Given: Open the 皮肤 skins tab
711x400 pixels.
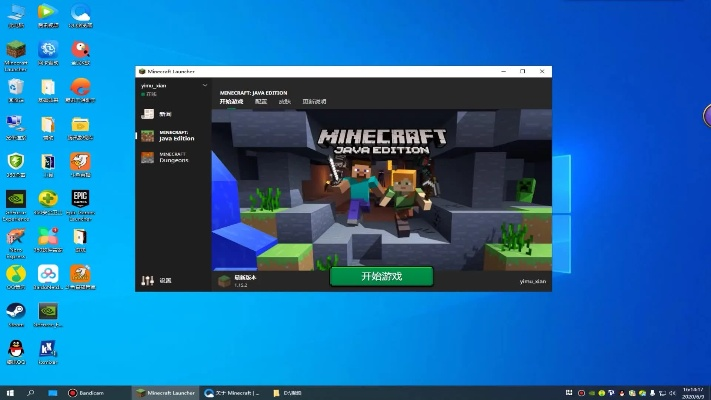Looking at the screenshot, I should [x=285, y=101].
